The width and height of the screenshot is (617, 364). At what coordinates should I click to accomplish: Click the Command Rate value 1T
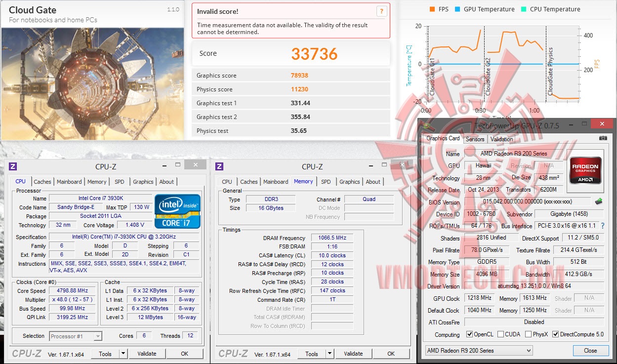point(332,300)
